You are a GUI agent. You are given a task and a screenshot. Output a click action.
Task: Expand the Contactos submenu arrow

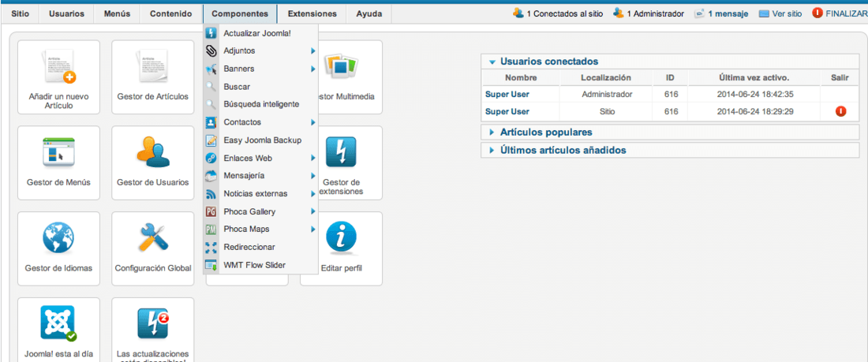(x=312, y=122)
